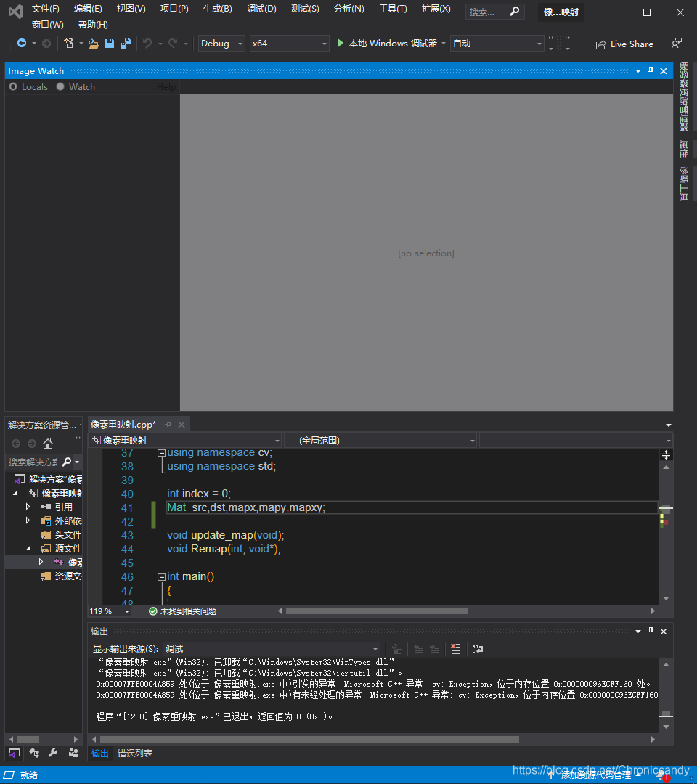Expand the 外部依赖 tree node
Viewport: 697px width, 784px height.
[x=28, y=520]
